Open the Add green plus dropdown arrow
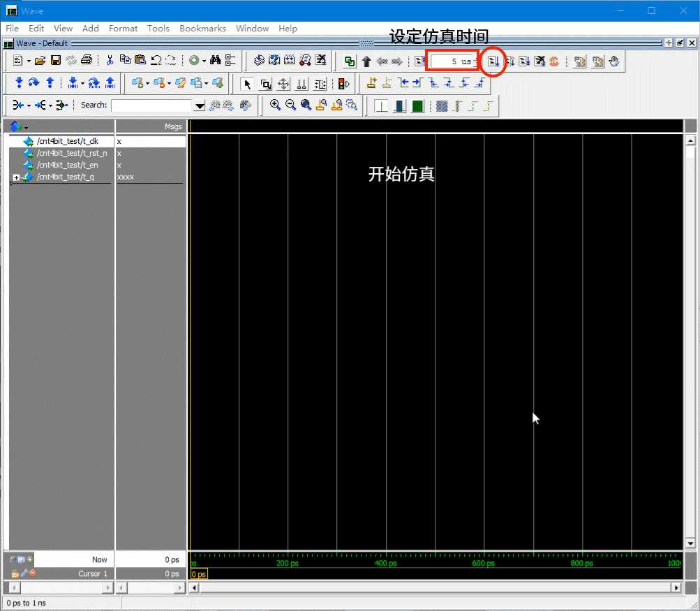700x611 pixels. click(x=204, y=61)
